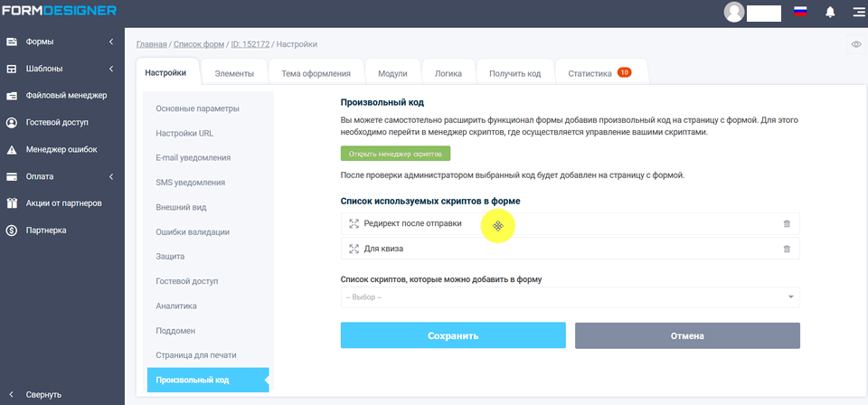Click 'Список форм' breadcrumb link
Screen dimensions: 868x405
[x=198, y=44]
